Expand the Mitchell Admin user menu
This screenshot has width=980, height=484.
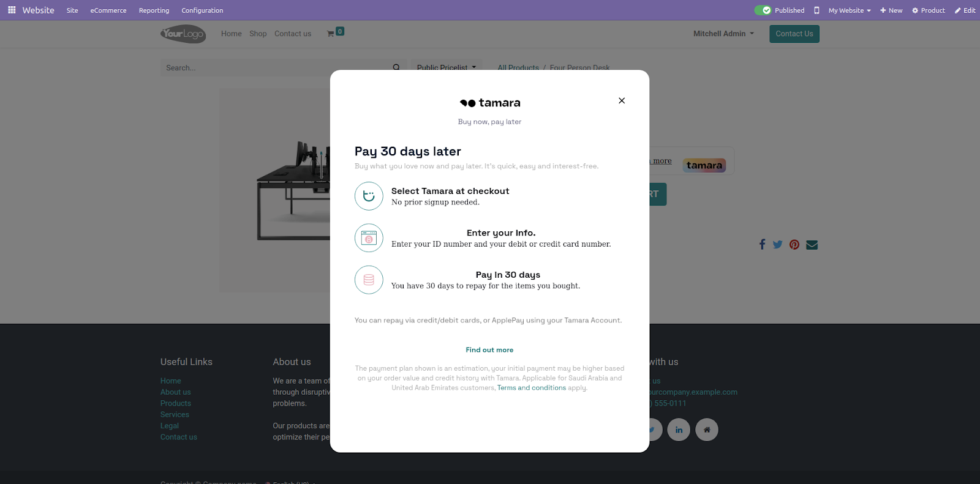(723, 34)
